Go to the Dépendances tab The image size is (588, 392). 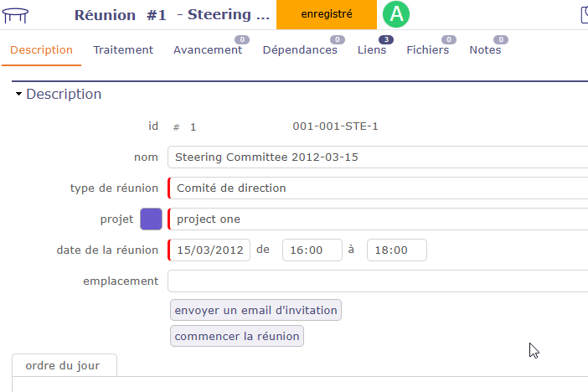(300, 49)
